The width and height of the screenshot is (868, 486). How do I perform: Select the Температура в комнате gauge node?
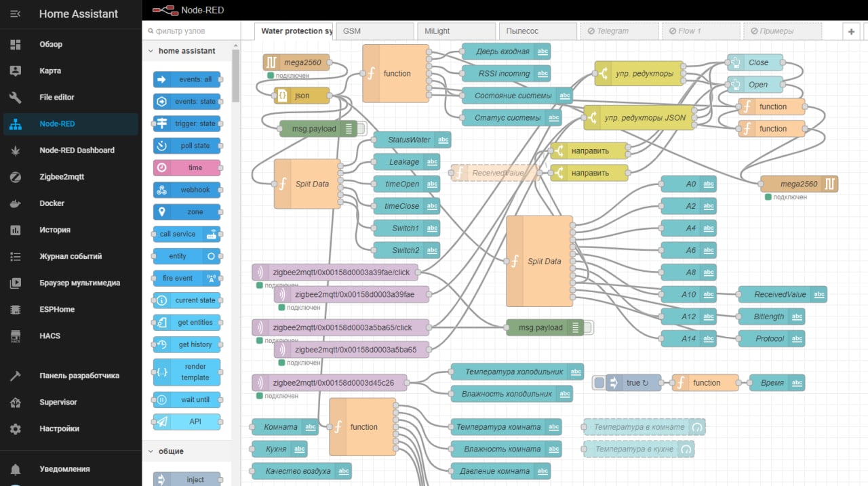point(644,427)
